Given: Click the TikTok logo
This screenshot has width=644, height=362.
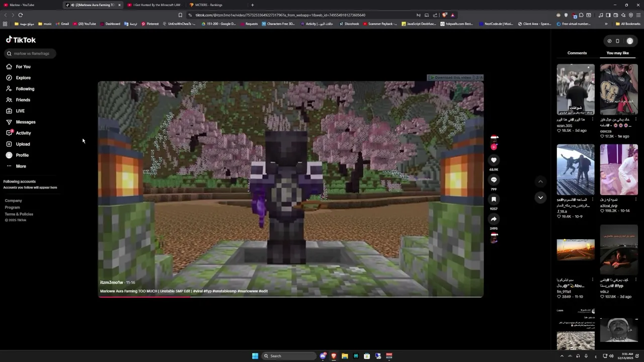Looking at the screenshot, I should coord(21,40).
